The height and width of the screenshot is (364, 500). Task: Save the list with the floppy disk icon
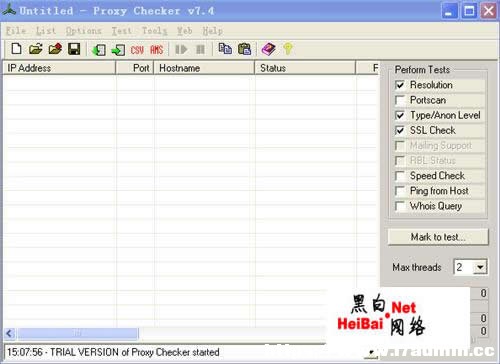point(74,49)
